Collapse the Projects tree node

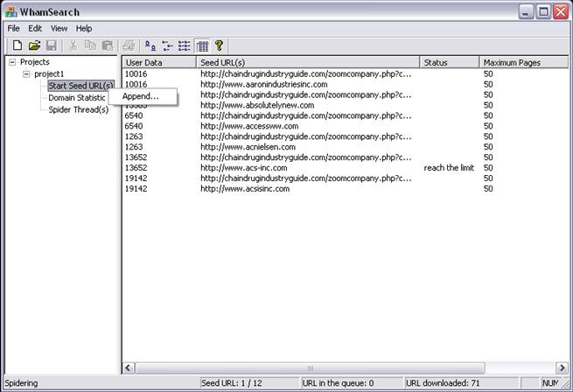click(x=12, y=62)
